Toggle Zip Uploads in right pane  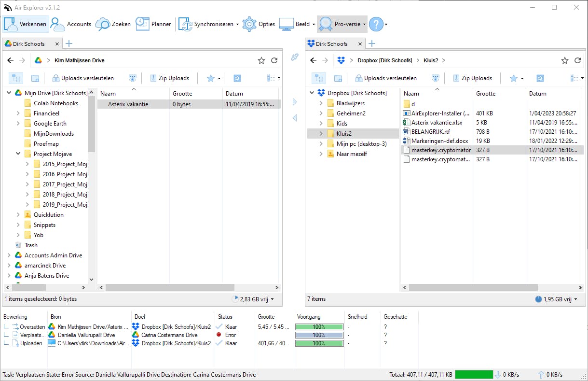(x=472, y=78)
